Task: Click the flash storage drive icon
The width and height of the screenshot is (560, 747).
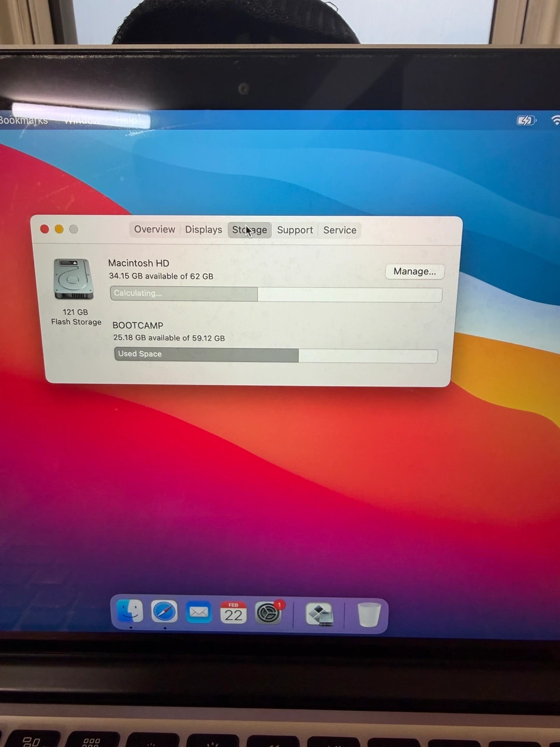Action: pyautogui.click(x=74, y=279)
